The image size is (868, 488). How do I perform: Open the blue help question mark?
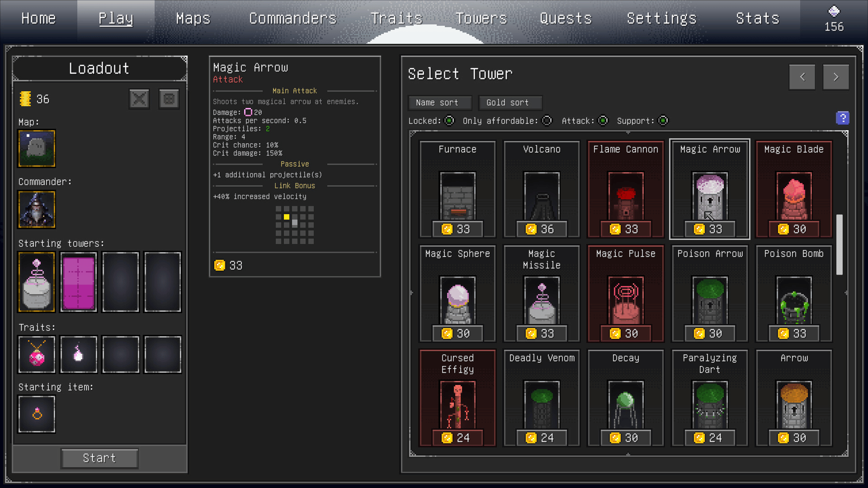[842, 118]
